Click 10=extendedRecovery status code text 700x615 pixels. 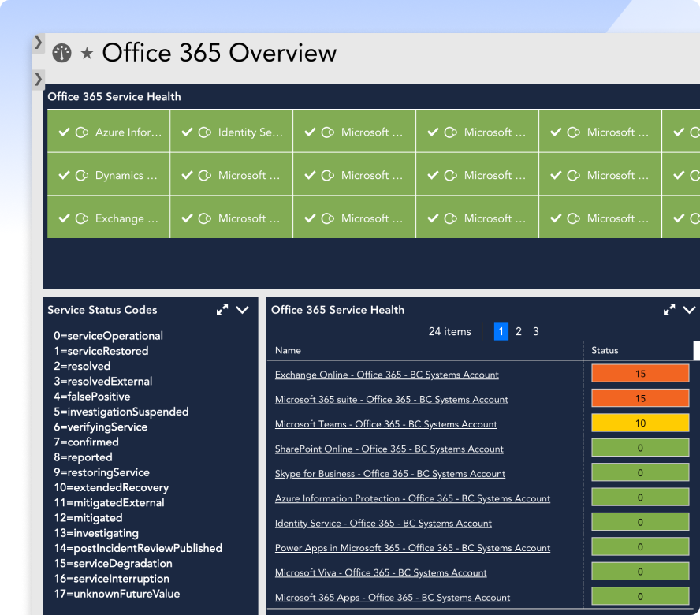click(111, 488)
